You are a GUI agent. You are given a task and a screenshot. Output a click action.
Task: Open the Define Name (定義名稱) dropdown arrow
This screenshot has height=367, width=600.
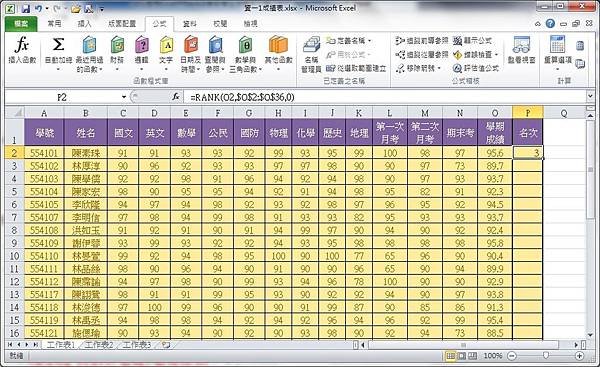370,41
